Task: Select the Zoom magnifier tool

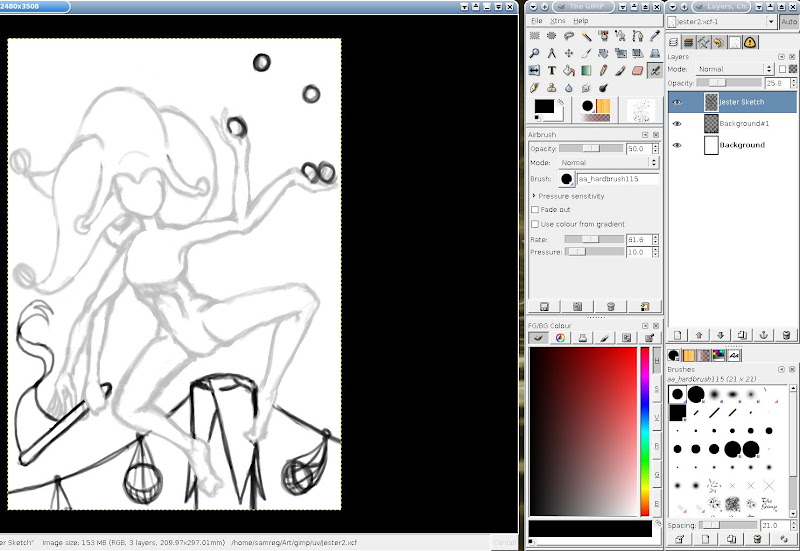Action: point(534,53)
